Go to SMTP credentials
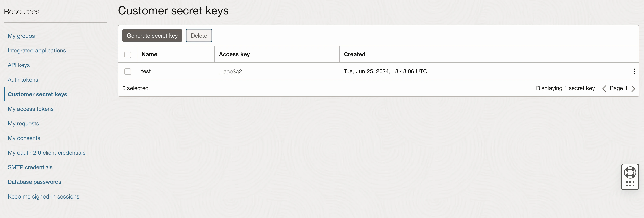The image size is (644, 218). [x=30, y=167]
